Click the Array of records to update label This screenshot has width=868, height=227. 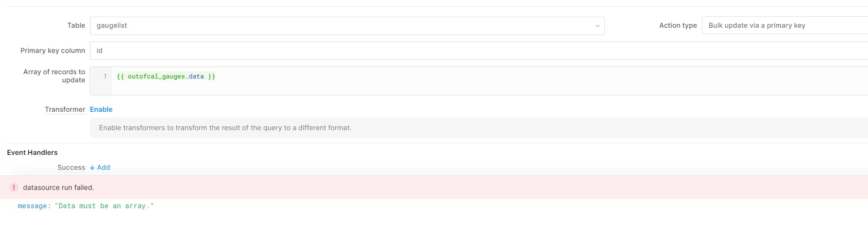(54, 76)
